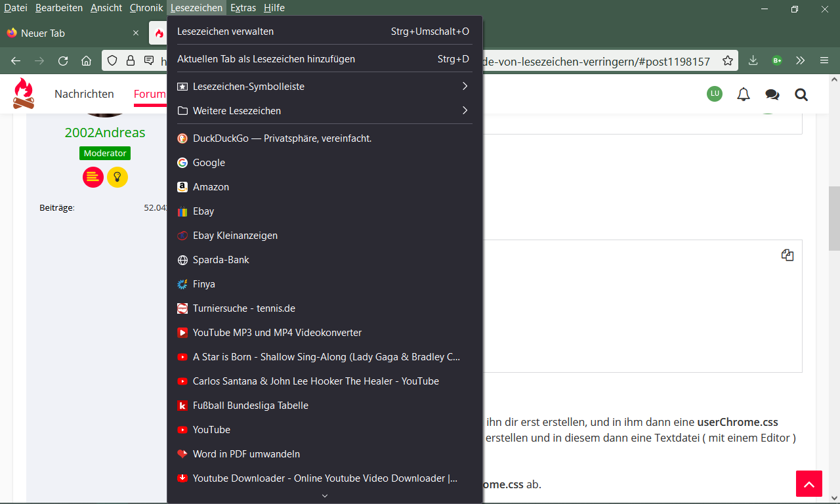Screen dimensions: 840x504
Task: Open the forum conversations icon
Action: point(772,94)
